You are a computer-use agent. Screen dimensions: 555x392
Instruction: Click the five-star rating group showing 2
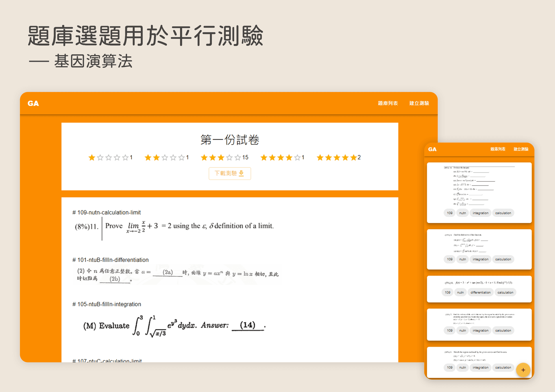click(338, 157)
